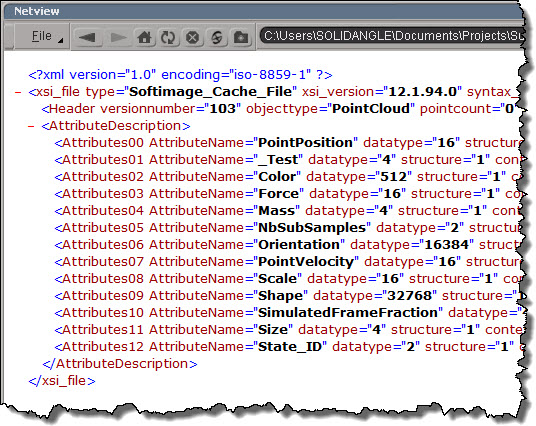Click the Attributes00 tag name

pyautogui.click(x=103, y=143)
